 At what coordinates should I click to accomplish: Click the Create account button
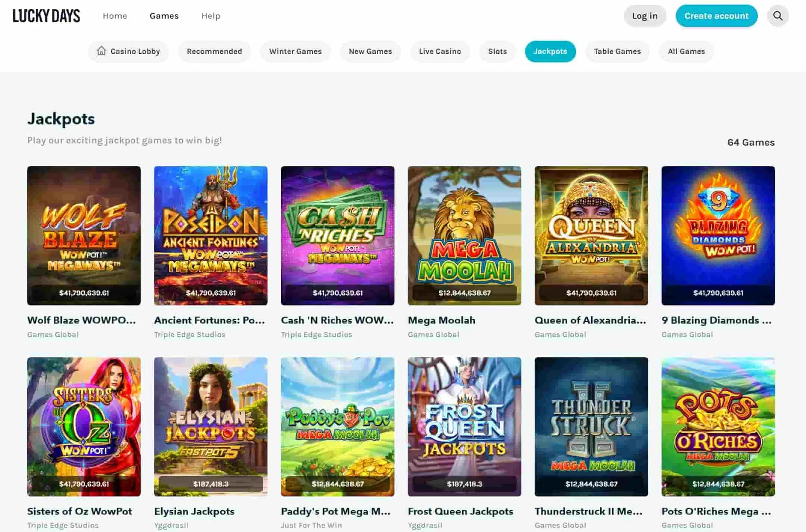716,16
